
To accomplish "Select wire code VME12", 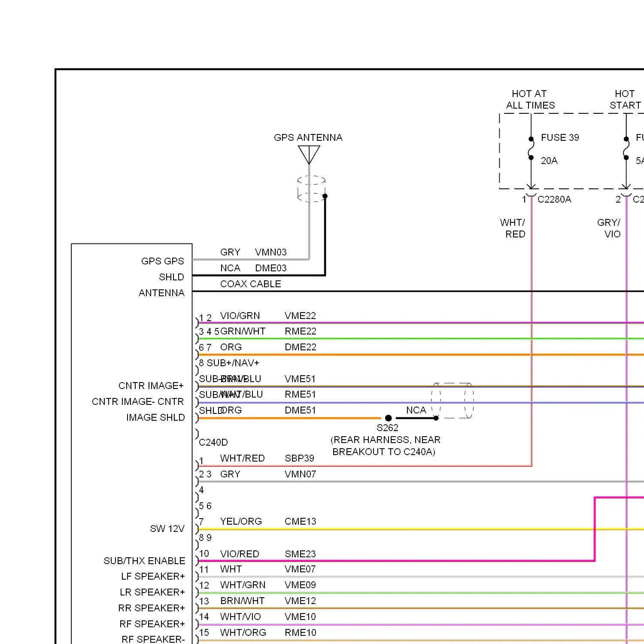I will 300,601.
